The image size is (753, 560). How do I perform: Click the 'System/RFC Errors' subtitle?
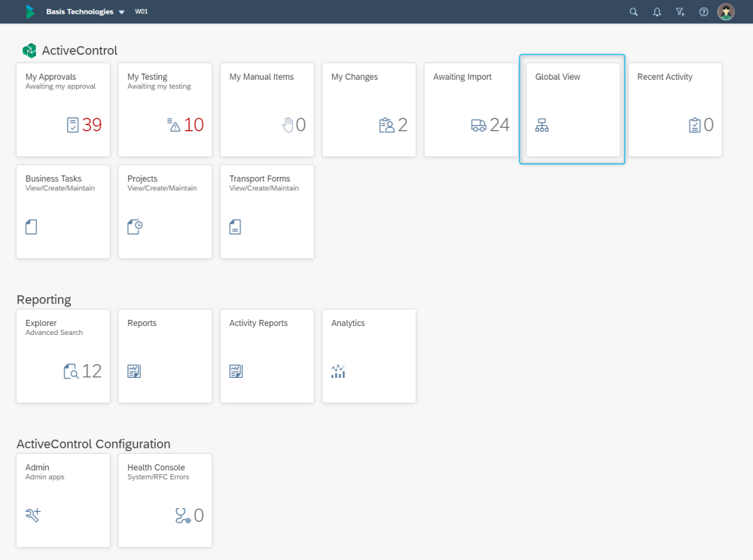tap(158, 477)
